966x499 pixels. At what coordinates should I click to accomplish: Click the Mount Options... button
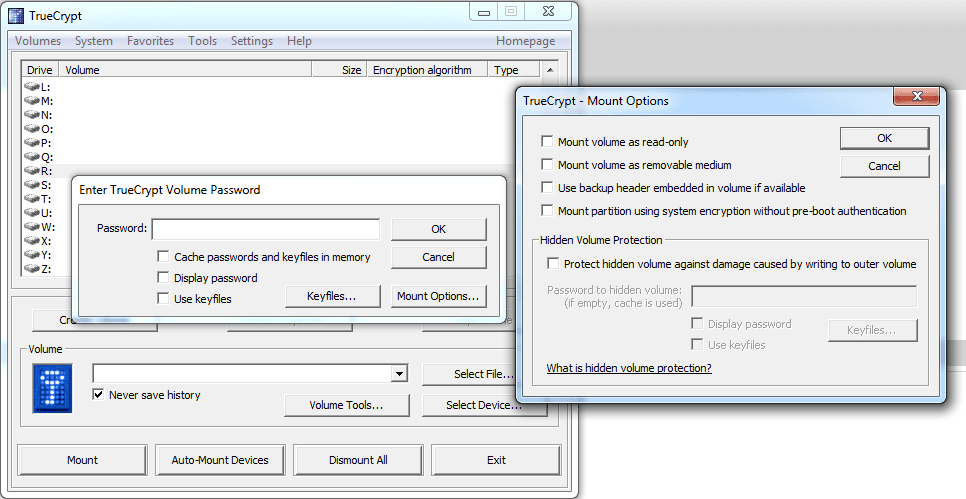pyautogui.click(x=438, y=296)
